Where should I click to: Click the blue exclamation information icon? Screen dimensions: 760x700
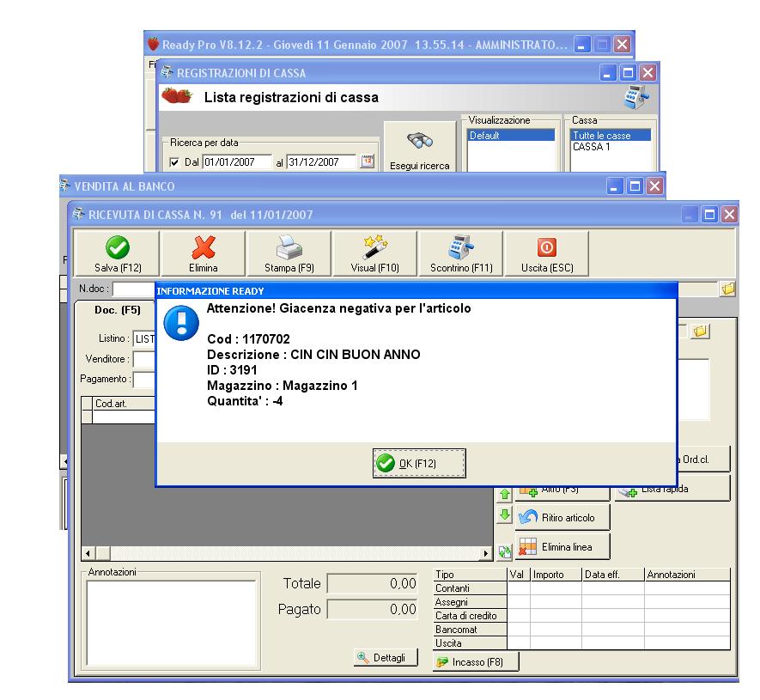click(x=181, y=323)
